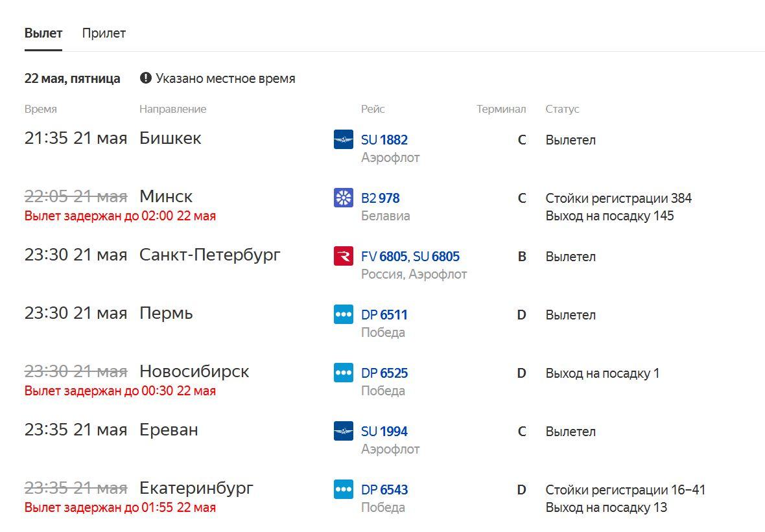Click the Aeroflot logo next to SU 1994
Image resolution: width=765 pixels, height=532 pixels.
pyautogui.click(x=344, y=431)
